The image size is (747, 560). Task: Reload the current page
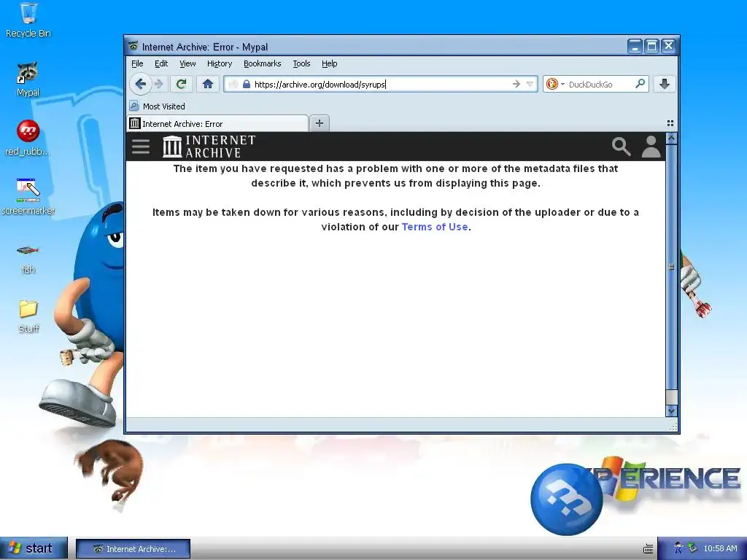click(x=181, y=85)
